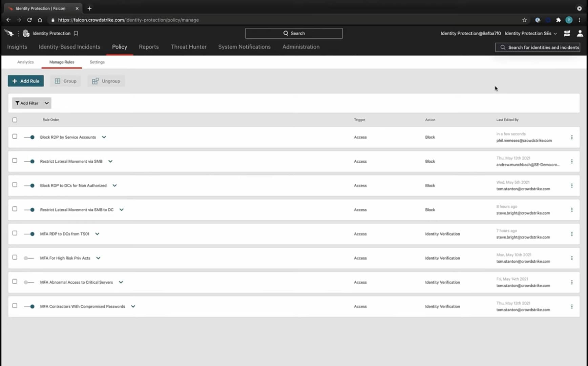This screenshot has height=366, width=588.
Task: Expand Restrict Lateral Movement via SMB to DC
Action: coord(122,210)
